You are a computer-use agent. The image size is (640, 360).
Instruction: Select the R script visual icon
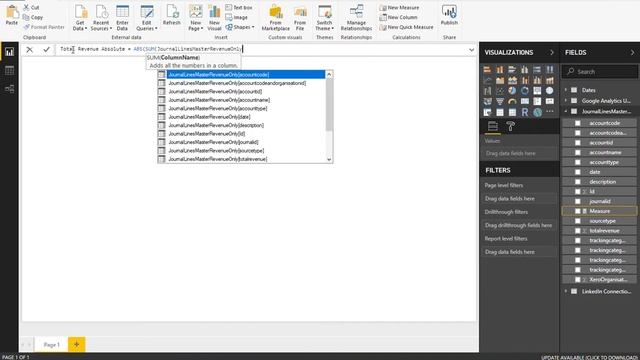click(x=525, y=112)
